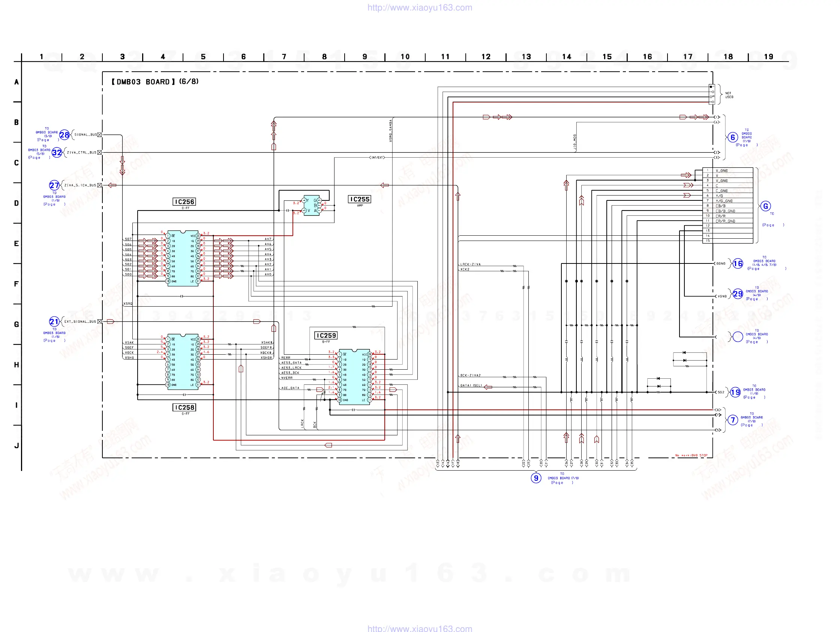Click the IC258 component label
840x632 pixels.
pyautogui.click(x=184, y=408)
